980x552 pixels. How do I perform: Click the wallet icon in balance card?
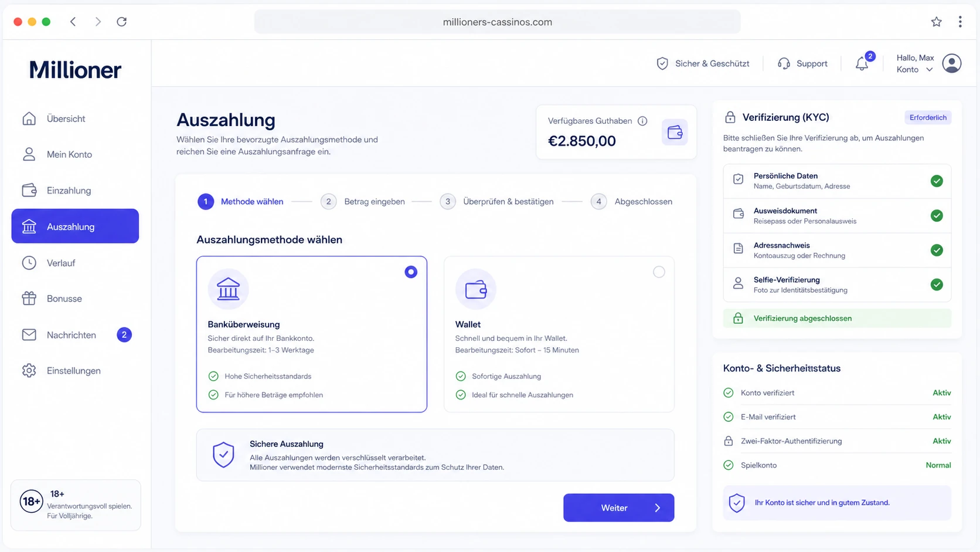pyautogui.click(x=675, y=132)
